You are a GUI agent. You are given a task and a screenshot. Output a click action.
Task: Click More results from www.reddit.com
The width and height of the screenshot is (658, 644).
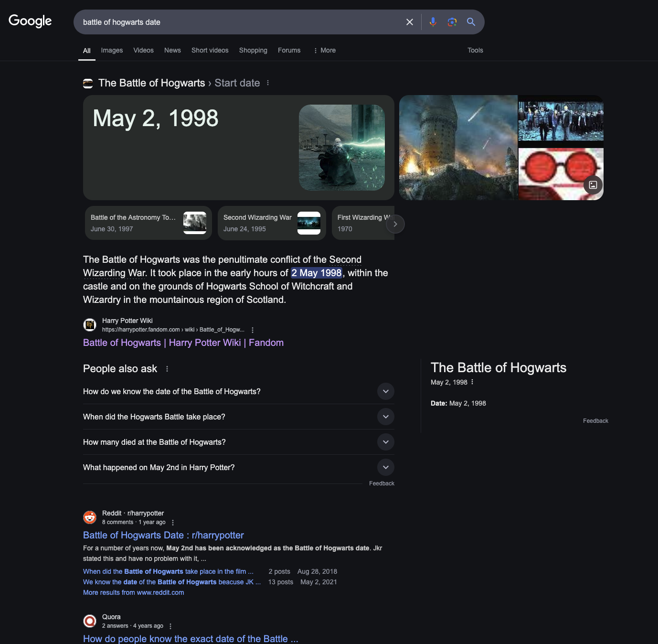[134, 592]
